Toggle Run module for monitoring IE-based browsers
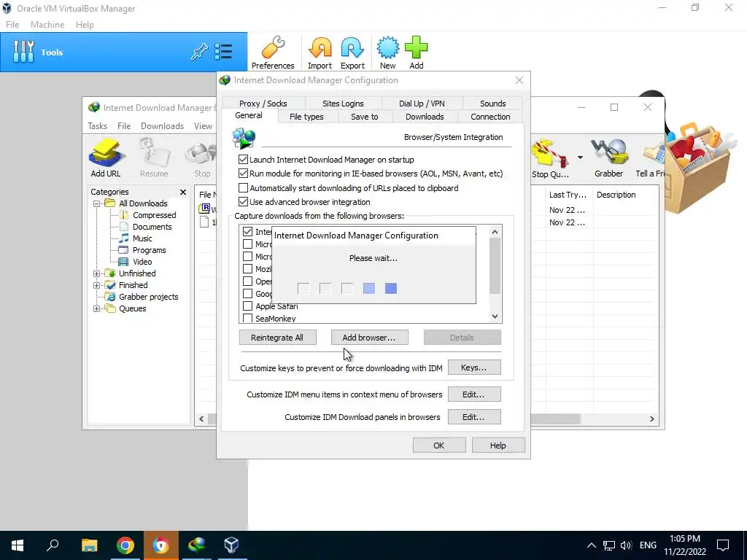Screen dimensions: 747x560 tap(243, 174)
